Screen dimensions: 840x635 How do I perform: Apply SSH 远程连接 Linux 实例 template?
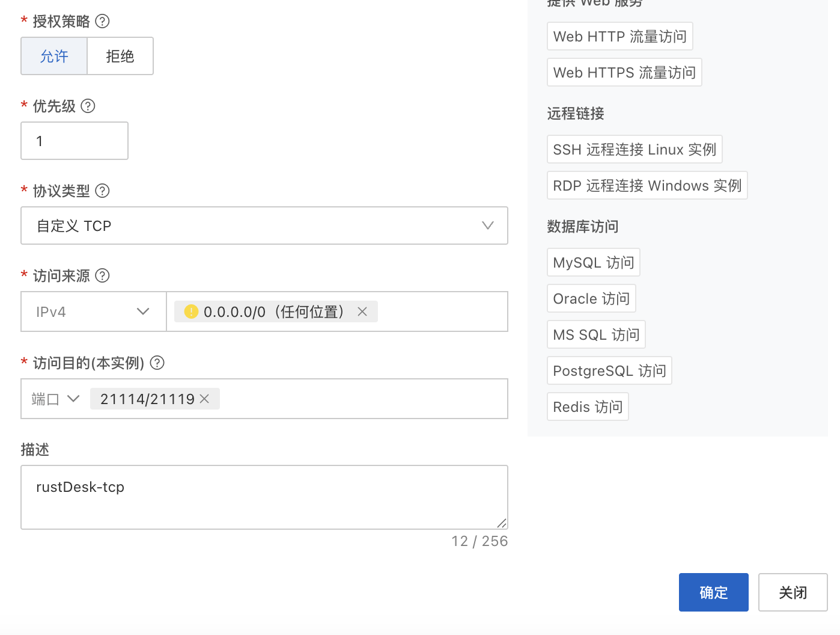635,149
